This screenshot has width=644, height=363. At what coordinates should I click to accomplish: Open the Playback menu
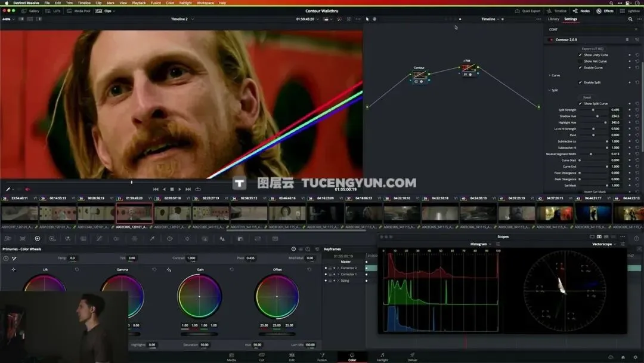pyautogui.click(x=139, y=3)
